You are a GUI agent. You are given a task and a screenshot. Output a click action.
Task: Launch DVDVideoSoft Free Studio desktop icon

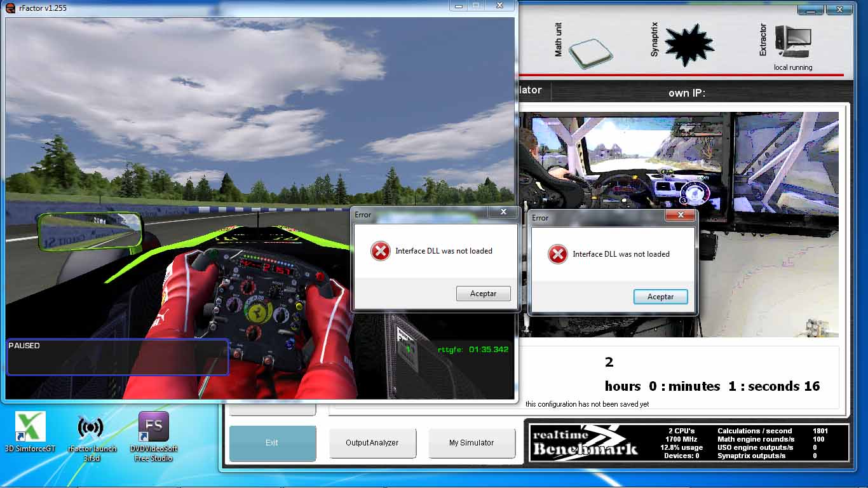coord(153,427)
